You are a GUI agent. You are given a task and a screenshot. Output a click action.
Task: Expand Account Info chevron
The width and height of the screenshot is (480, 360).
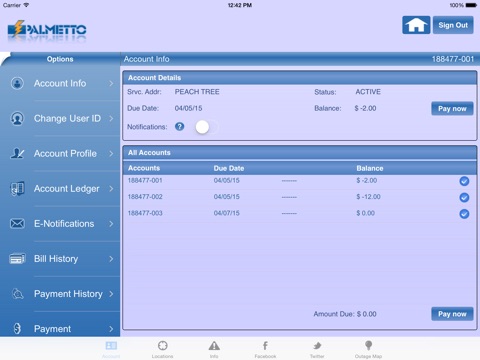coord(111,83)
